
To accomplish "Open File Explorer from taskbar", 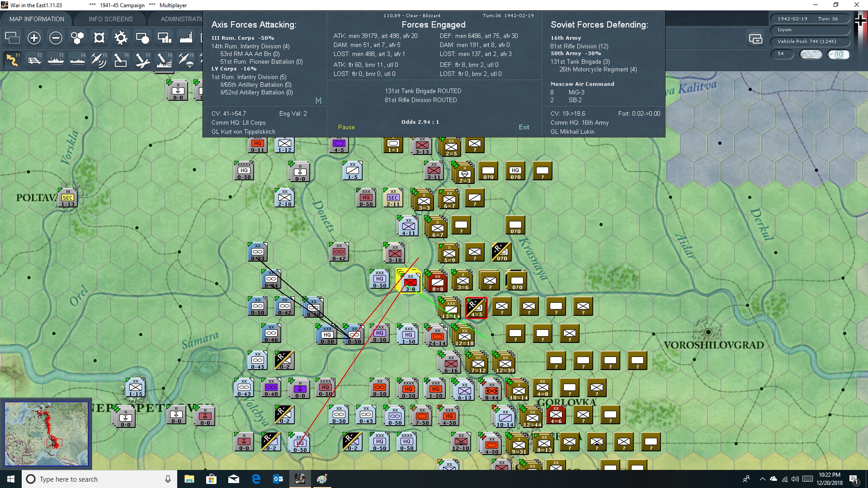I will coord(189,479).
